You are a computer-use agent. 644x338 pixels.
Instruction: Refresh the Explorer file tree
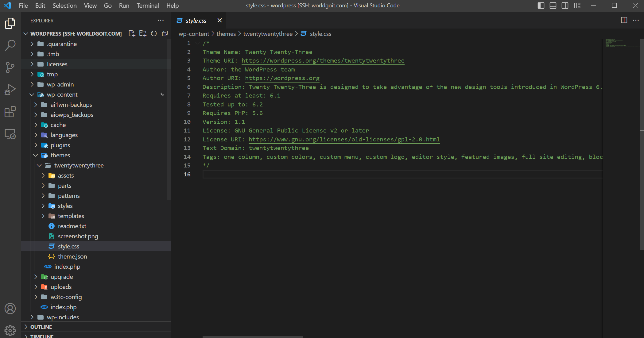154,33
